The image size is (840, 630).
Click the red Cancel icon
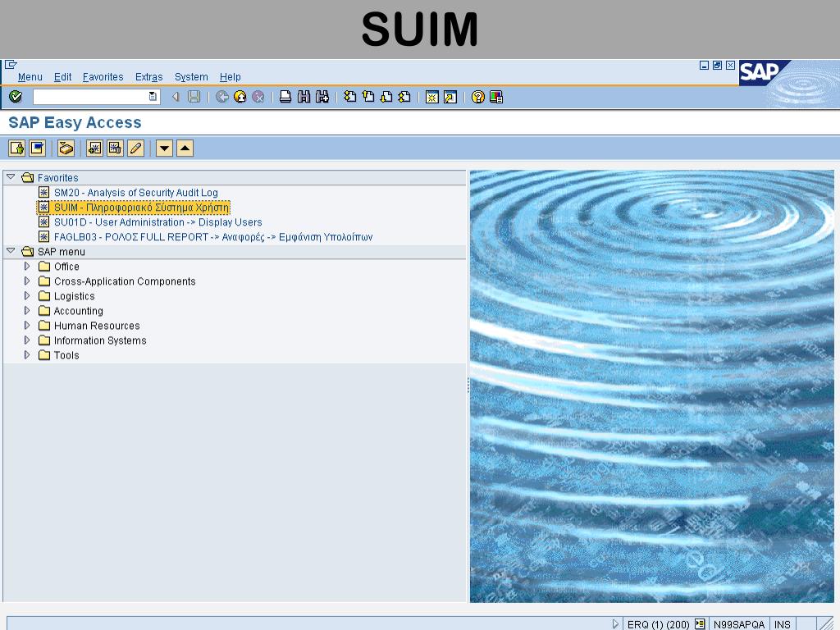click(x=258, y=97)
